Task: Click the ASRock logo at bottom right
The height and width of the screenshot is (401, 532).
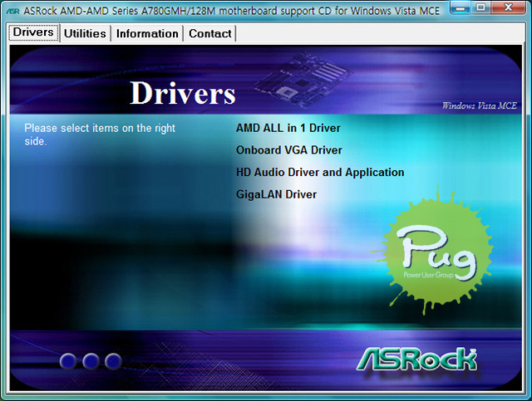Action: tap(416, 359)
